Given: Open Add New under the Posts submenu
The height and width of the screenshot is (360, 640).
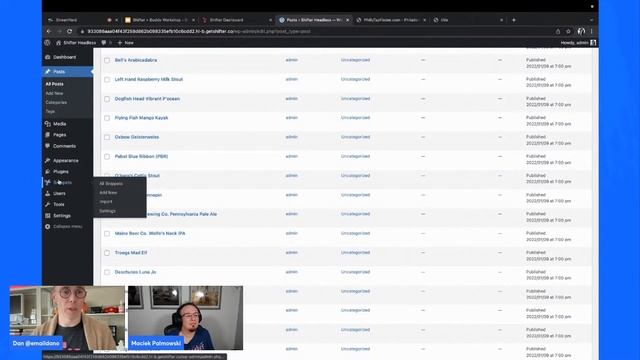Looking at the screenshot, I should (x=54, y=93).
